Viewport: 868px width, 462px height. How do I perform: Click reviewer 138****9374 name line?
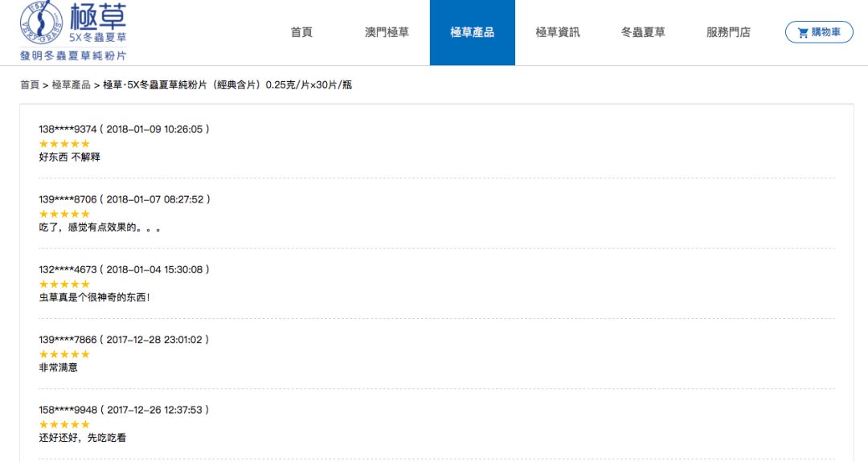(x=124, y=129)
